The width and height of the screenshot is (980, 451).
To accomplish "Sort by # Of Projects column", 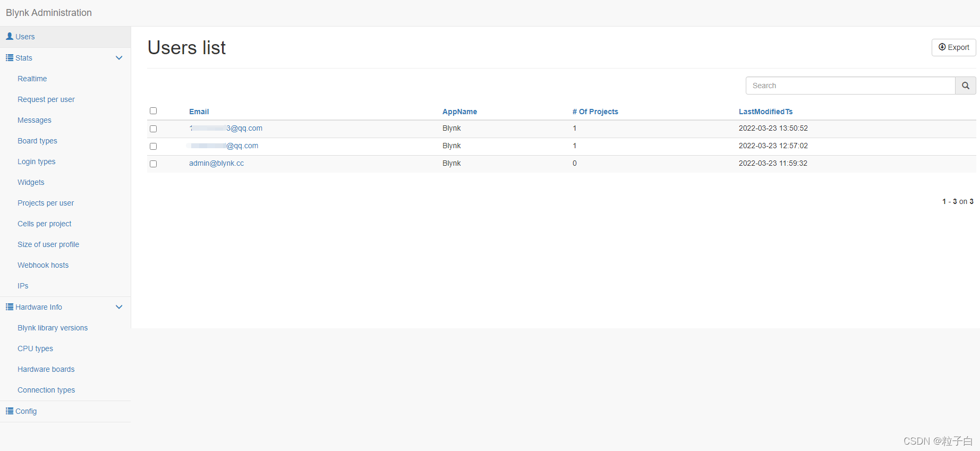I will pyautogui.click(x=595, y=112).
